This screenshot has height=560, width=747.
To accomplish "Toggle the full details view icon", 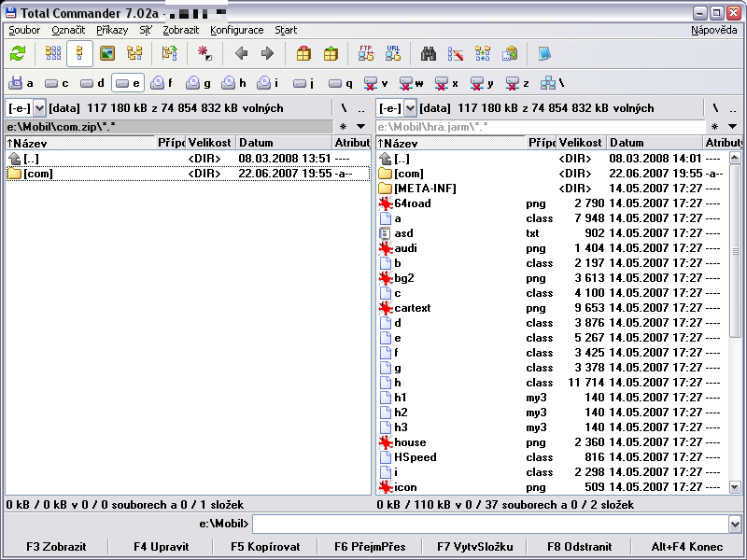I will tap(79, 53).
